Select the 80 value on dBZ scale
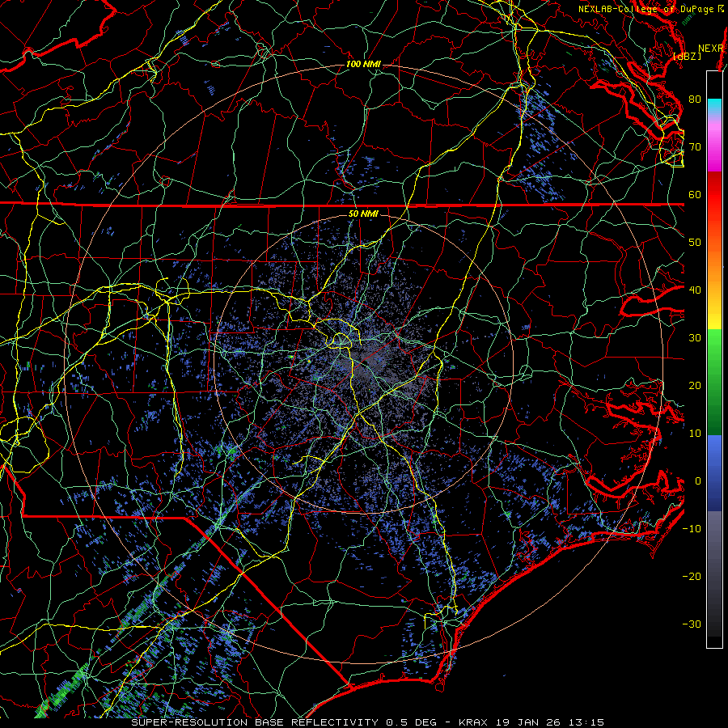The image size is (728, 728). click(695, 99)
